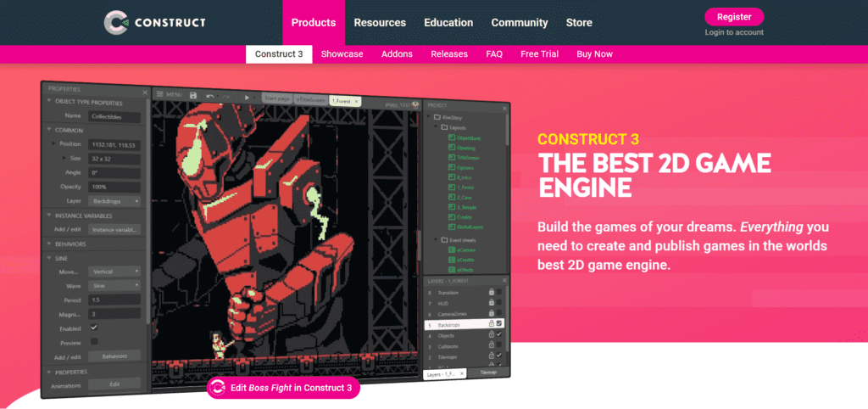Click the KiwiStory project folder icon

[437, 117]
